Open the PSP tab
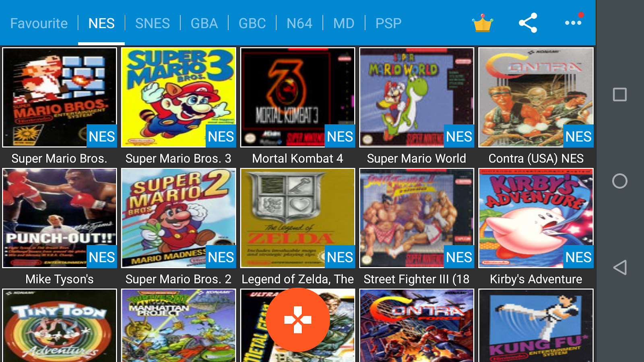 (x=388, y=23)
